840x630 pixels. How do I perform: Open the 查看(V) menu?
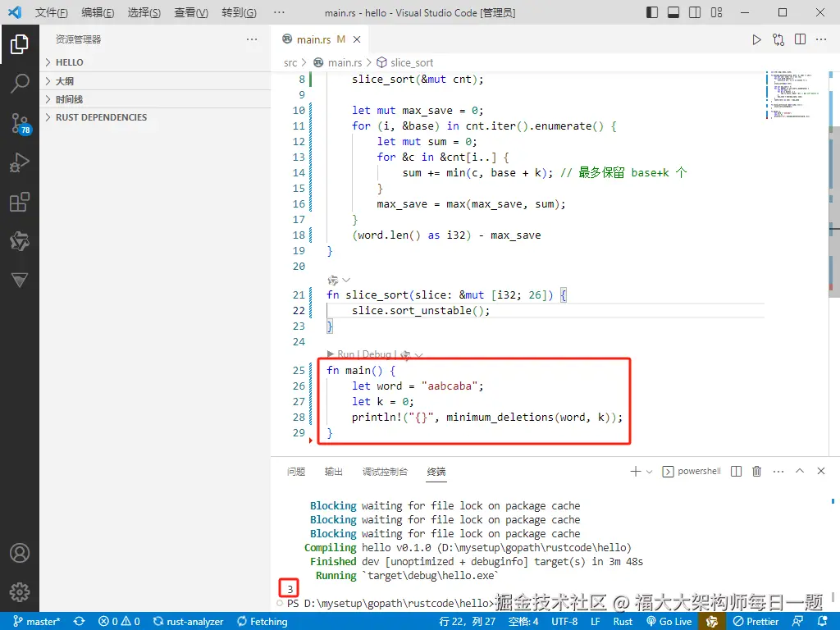pos(191,13)
